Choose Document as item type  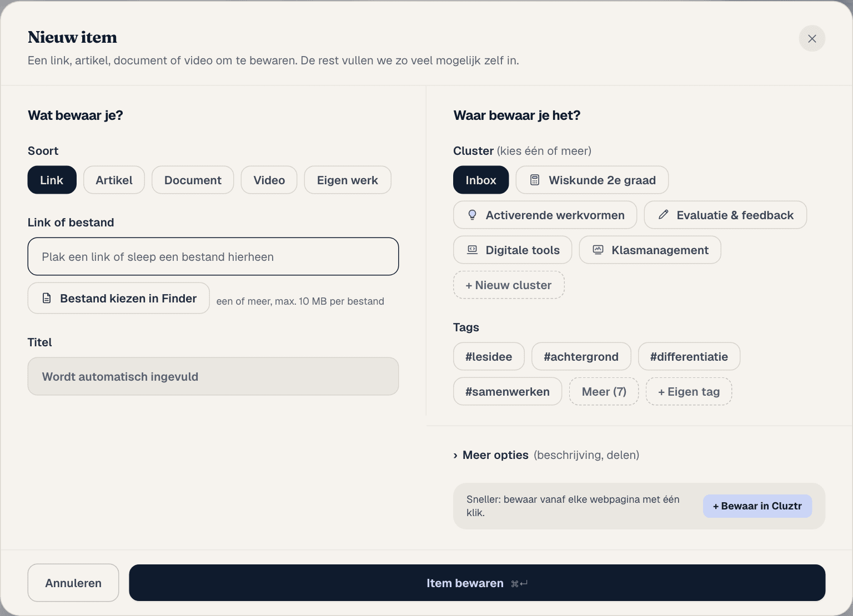click(193, 180)
